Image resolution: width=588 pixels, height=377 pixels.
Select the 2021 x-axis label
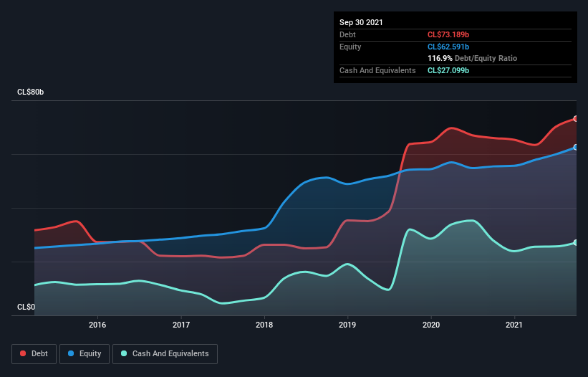[514, 325]
